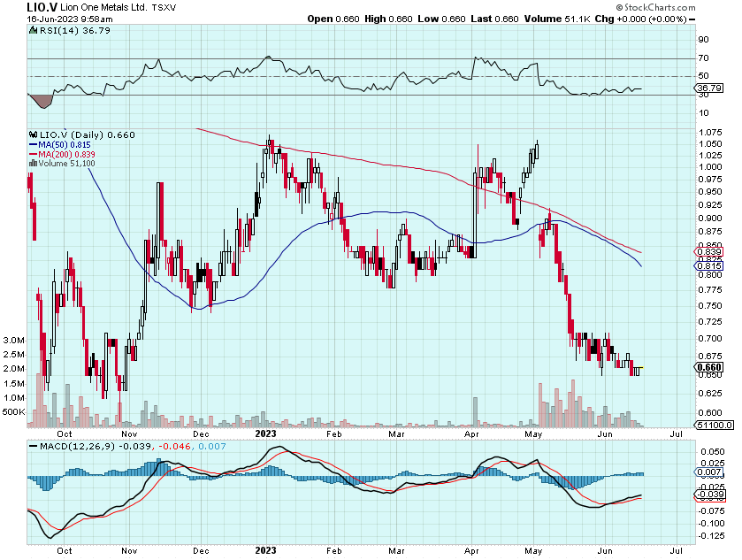Click the boxed 36.79 RSI axis label
742x560 pixels.
pyautogui.click(x=709, y=88)
